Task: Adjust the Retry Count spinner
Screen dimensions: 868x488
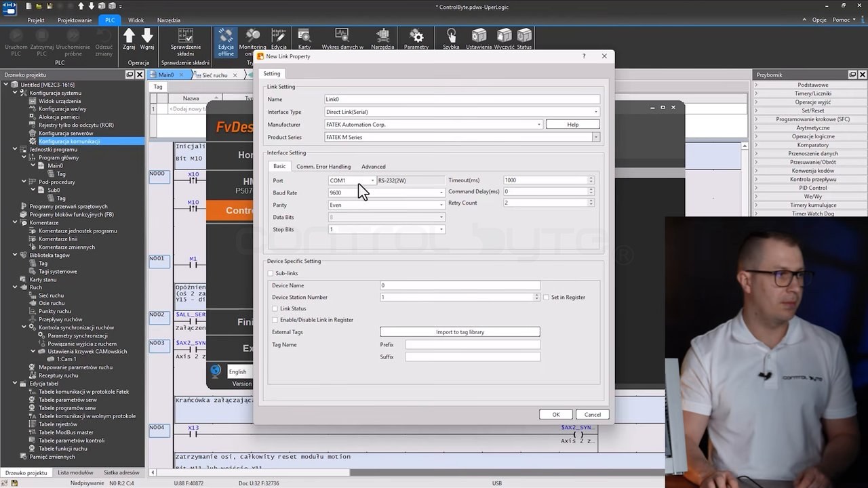Action: click(x=591, y=203)
